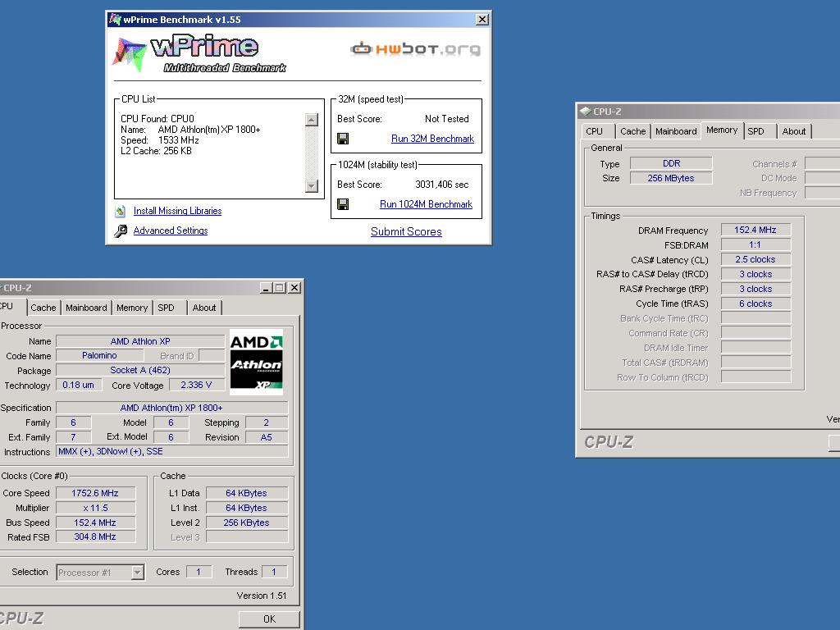Click the L1 Data 64 KBytes value
This screenshot has height=630, width=840.
tap(246, 493)
